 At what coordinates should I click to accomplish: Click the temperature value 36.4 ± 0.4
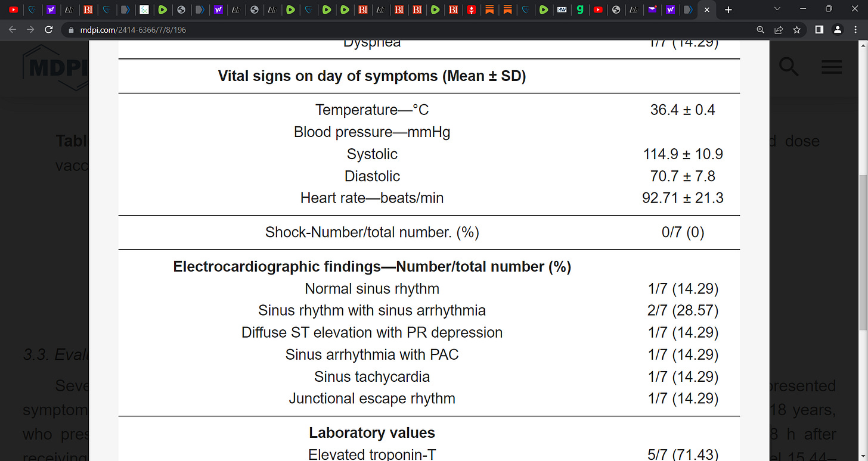click(683, 110)
